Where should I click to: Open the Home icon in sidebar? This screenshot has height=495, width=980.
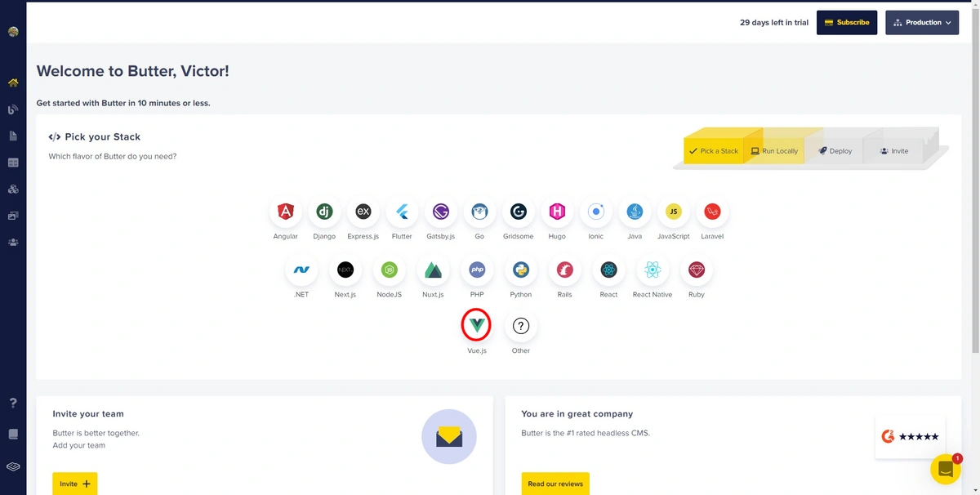(13, 82)
